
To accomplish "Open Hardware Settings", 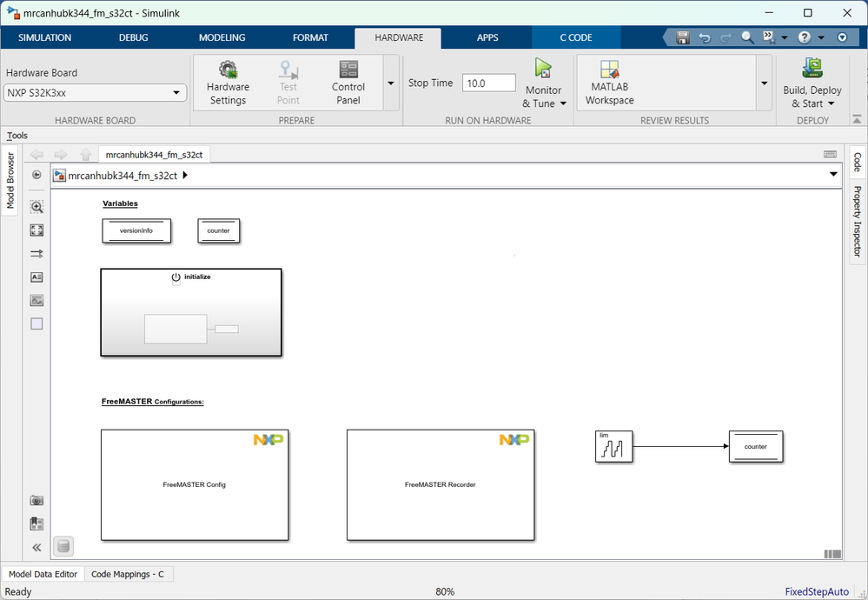I will point(228,83).
